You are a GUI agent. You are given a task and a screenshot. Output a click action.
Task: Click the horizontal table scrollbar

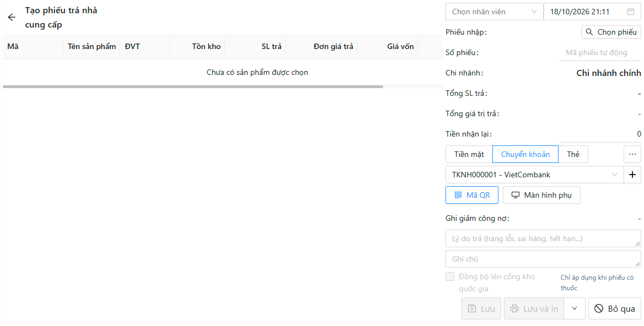pos(193,87)
